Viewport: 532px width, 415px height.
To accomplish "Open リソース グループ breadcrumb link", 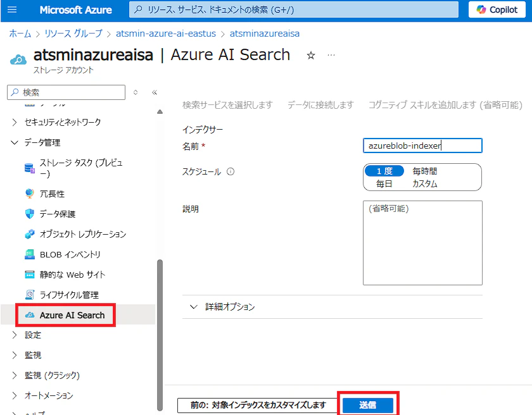I will pyautogui.click(x=73, y=34).
